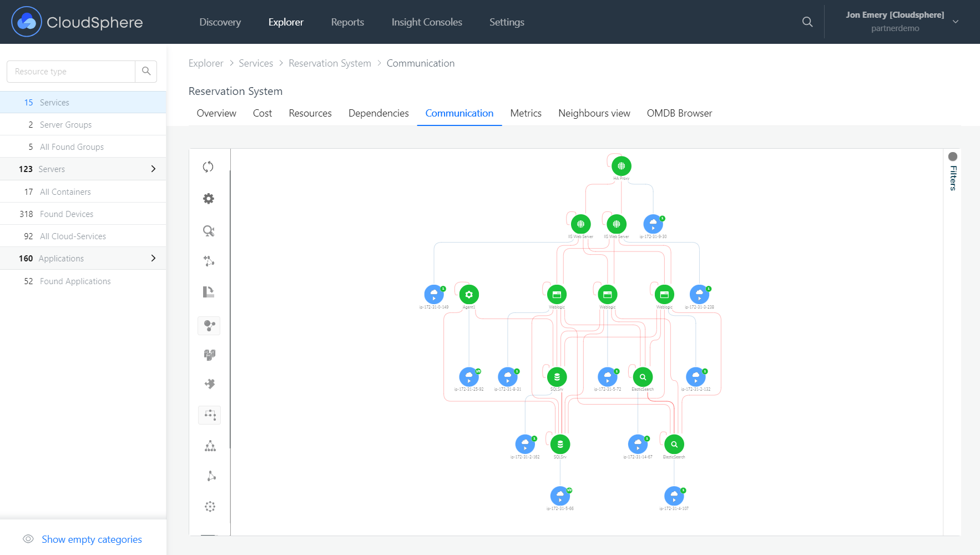Click the Reservation System breadcrumb link

coord(330,63)
